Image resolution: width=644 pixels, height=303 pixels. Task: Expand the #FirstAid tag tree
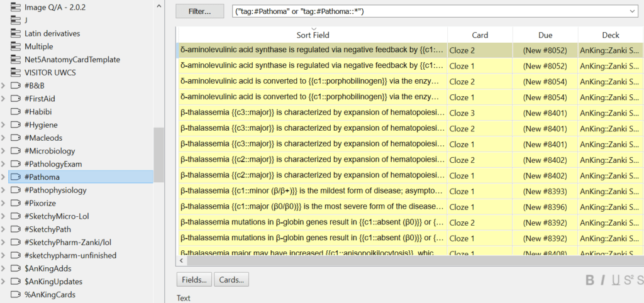point(3,99)
